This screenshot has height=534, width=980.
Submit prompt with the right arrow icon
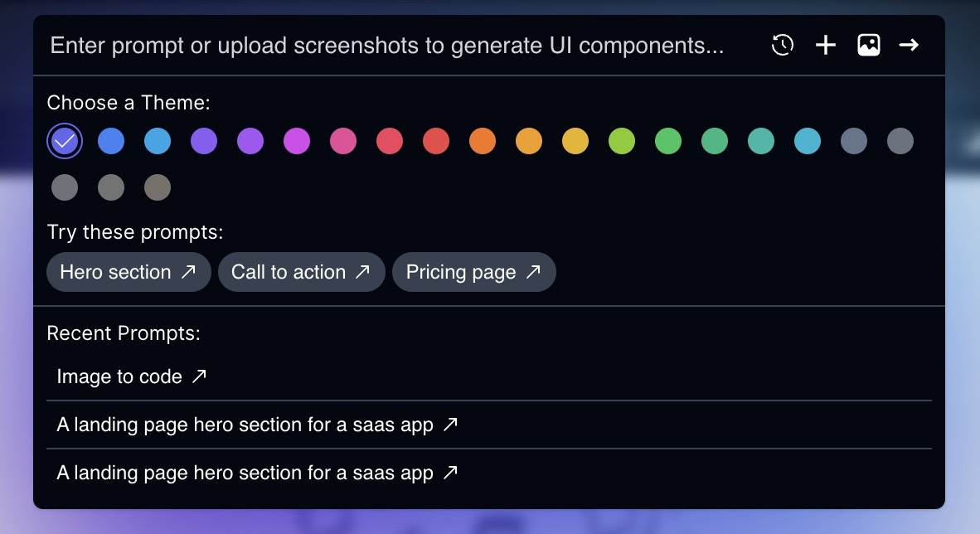[x=909, y=45]
